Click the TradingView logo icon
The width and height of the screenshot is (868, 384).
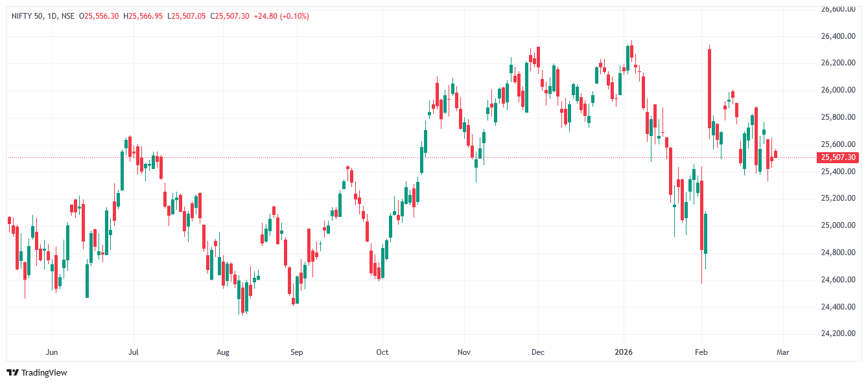click(12, 373)
